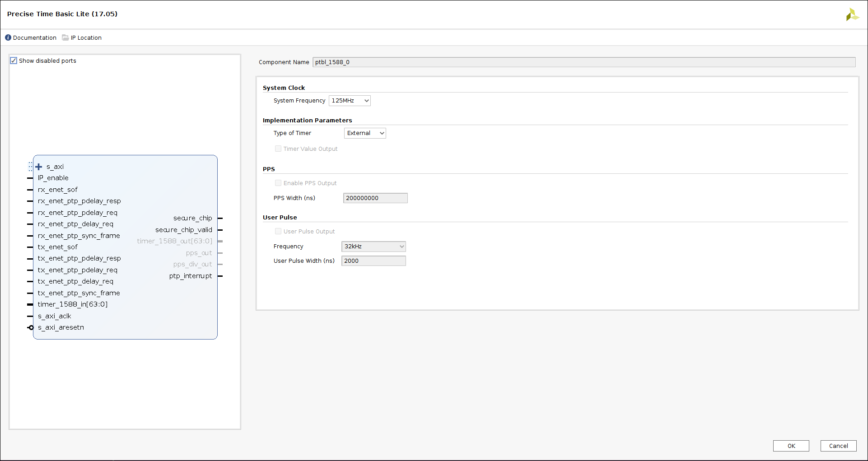Viewport: 868px width, 461px height.
Task: Click Precise Time Basic Lite title
Action: [62, 14]
